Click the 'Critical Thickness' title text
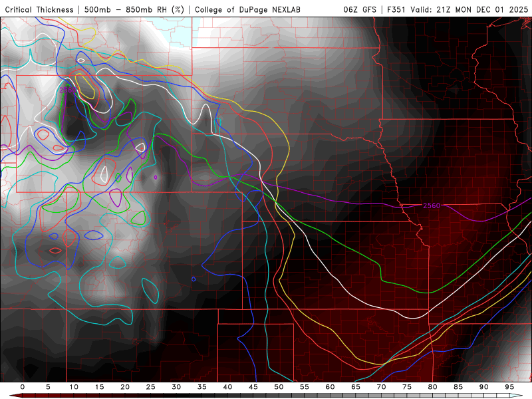This screenshot has width=532, height=399. 39,9
